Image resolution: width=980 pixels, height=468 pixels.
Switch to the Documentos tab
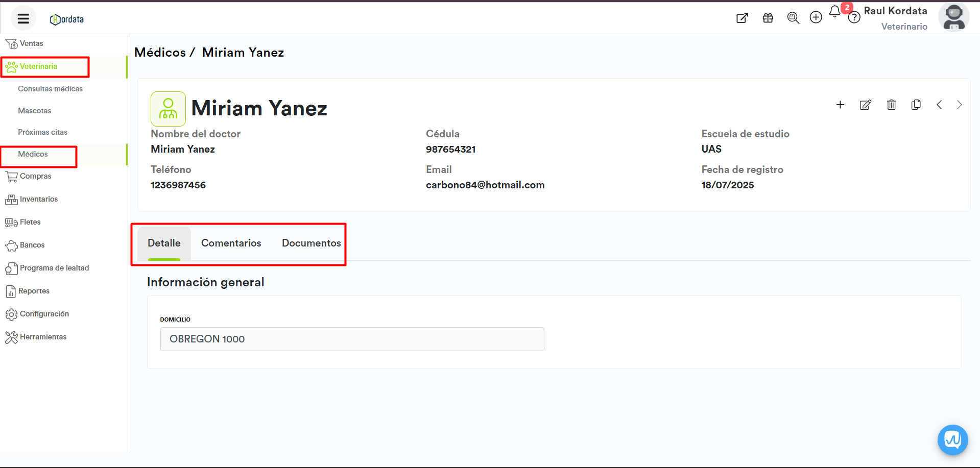pos(311,243)
